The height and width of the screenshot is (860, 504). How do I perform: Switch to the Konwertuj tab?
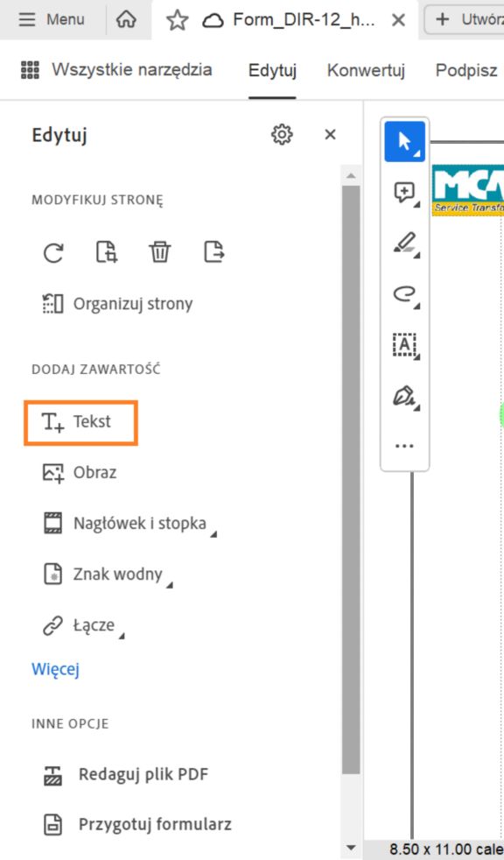coord(365,71)
